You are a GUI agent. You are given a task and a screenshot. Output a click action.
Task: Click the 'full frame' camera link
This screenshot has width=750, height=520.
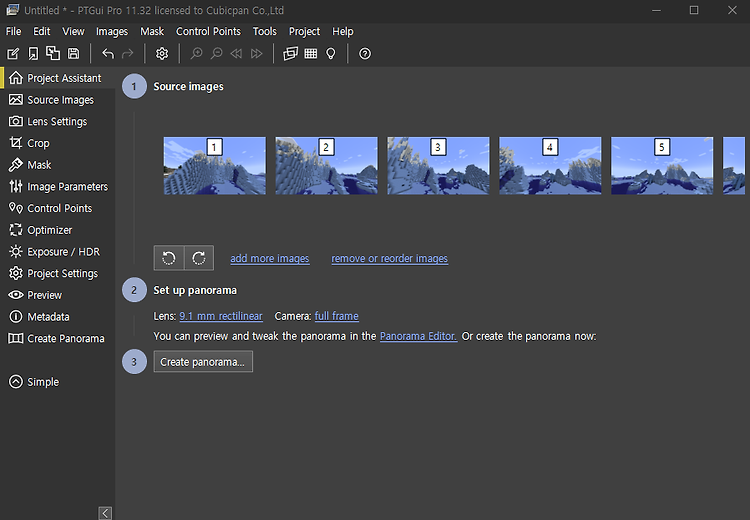click(337, 316)
